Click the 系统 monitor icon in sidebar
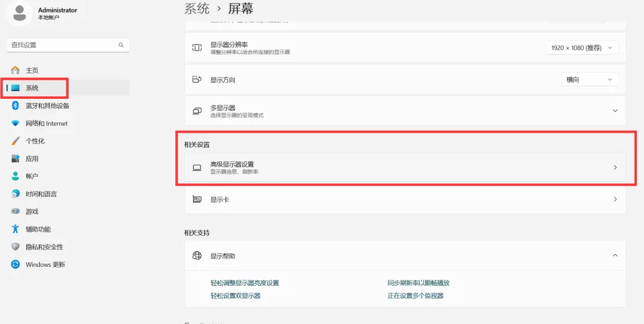644x324 pixels. tap(15, 88)
